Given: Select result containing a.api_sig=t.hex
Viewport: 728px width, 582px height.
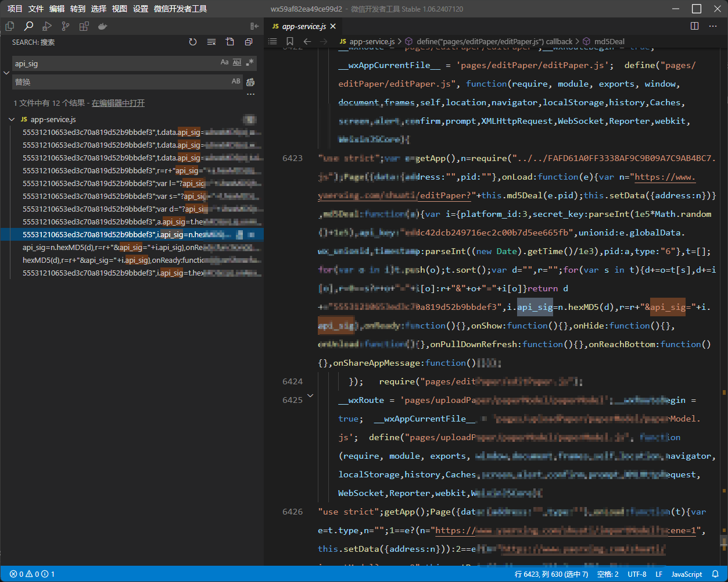Looking at the screenshot, I should pos(132,222).
